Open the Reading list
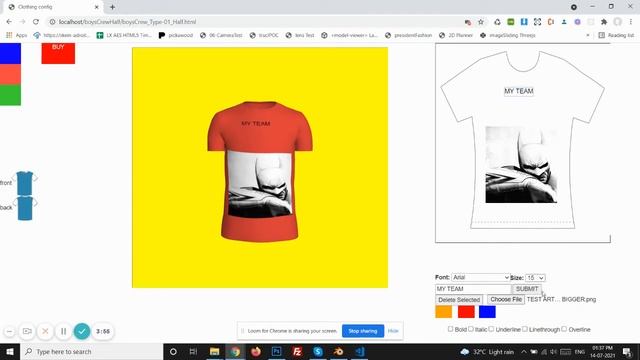The height and width of the screenshot is (360, 640). [x=616, y=36]
